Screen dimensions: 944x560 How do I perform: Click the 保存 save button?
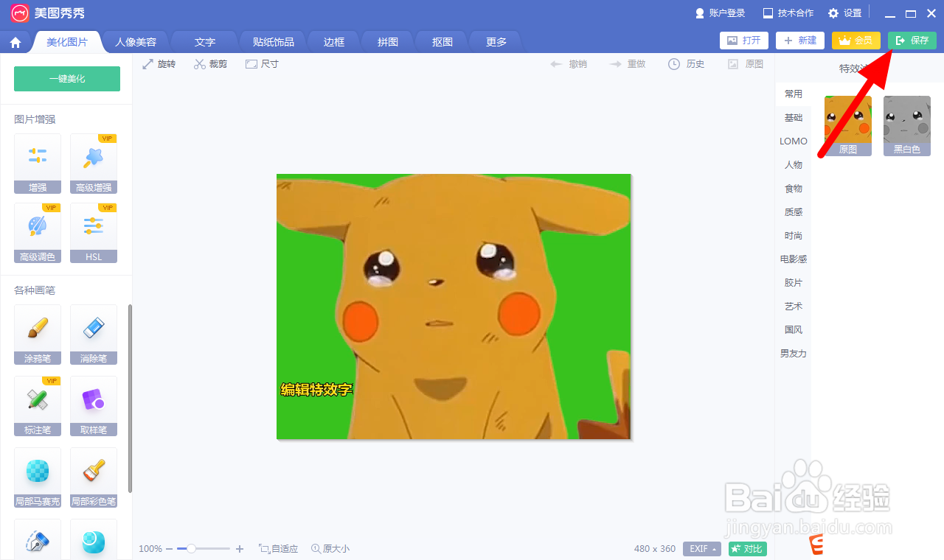tap(912, 41)
